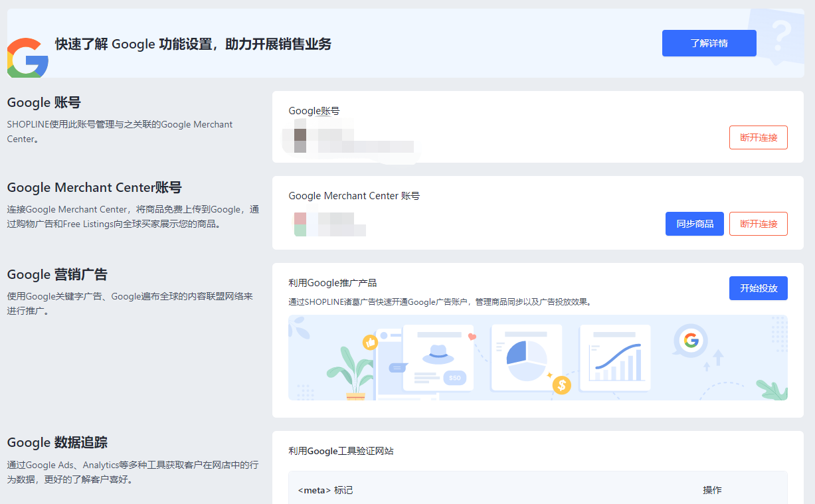The image size is (815, 504).
Task: Click 同步商品 to sync products
Action: point(694,224)
